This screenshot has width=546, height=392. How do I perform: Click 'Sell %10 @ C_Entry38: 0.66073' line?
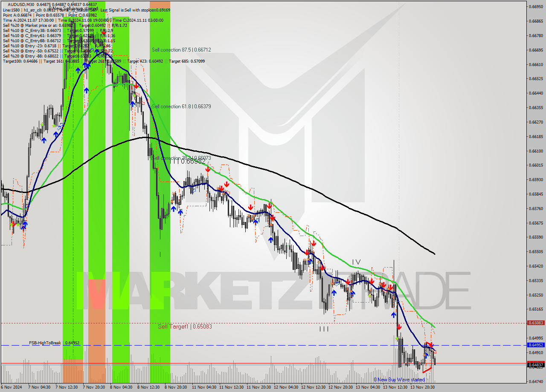point(32,31)
